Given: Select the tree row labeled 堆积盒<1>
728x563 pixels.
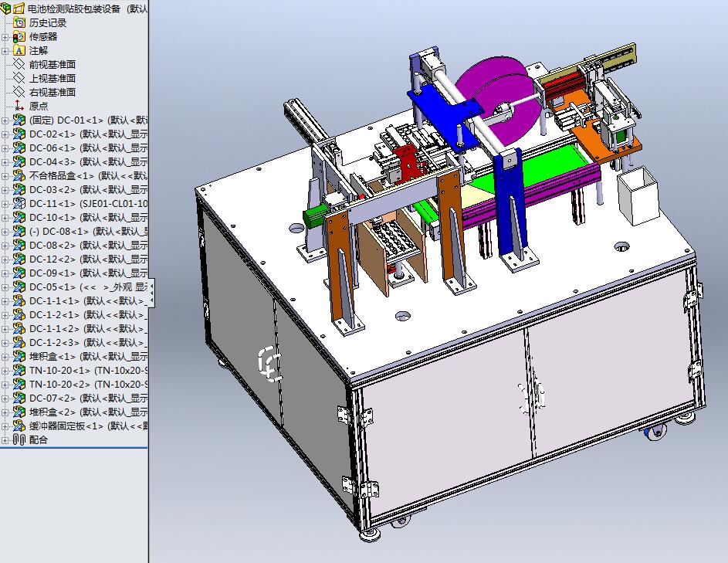Looking at the screenshot, I should pos(74,356).
